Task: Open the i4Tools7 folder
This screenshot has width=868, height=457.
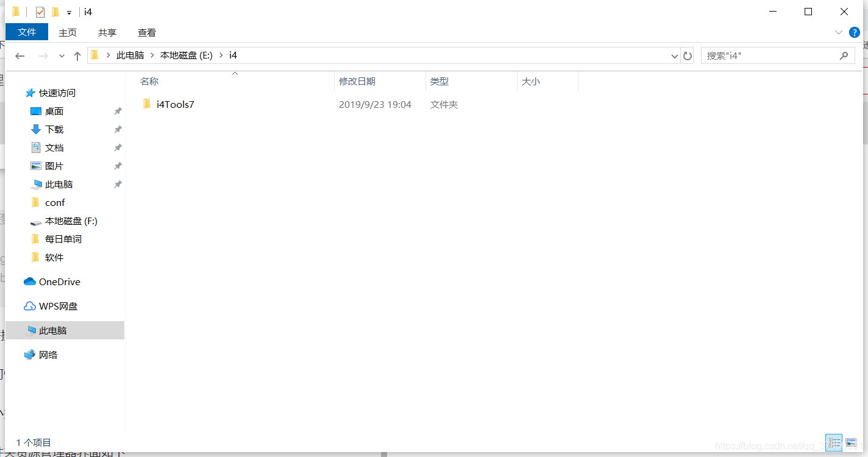Action: [x=175, y=104]
